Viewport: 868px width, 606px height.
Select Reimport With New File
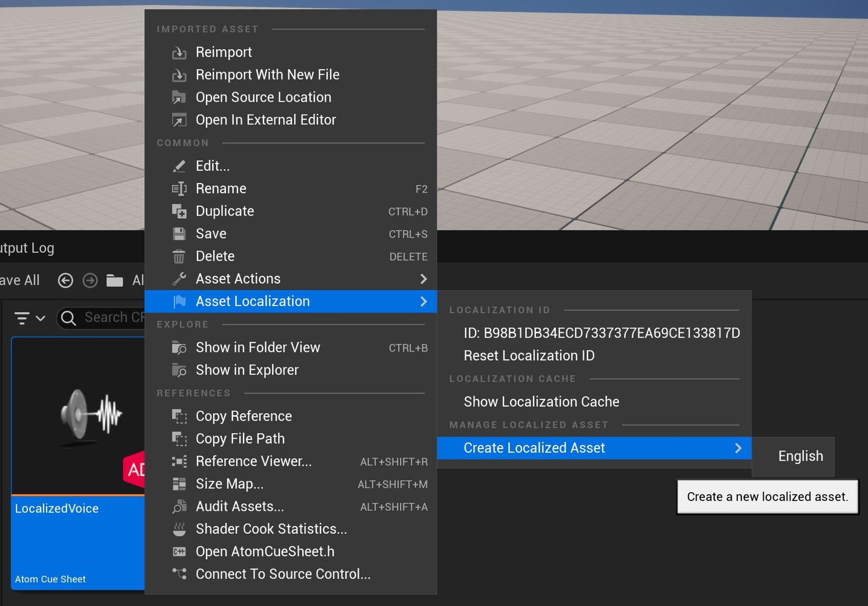pyautogui.click(x=267, y=75)
